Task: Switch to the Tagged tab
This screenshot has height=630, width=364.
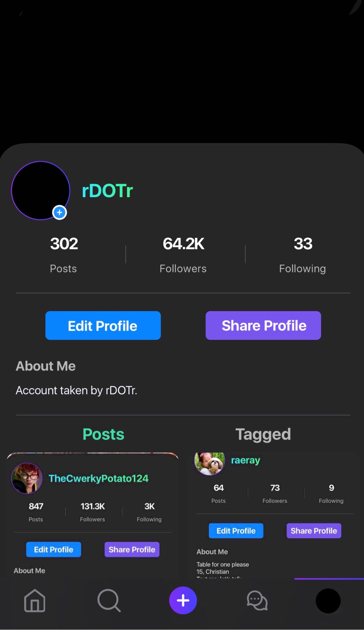Action: pyautogui.click(x=263, y=434)
